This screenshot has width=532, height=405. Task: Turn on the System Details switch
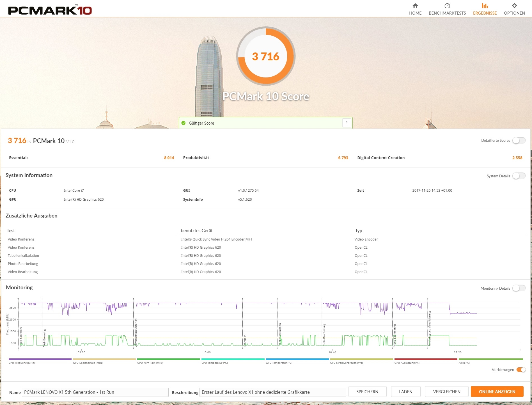[519, 176]
